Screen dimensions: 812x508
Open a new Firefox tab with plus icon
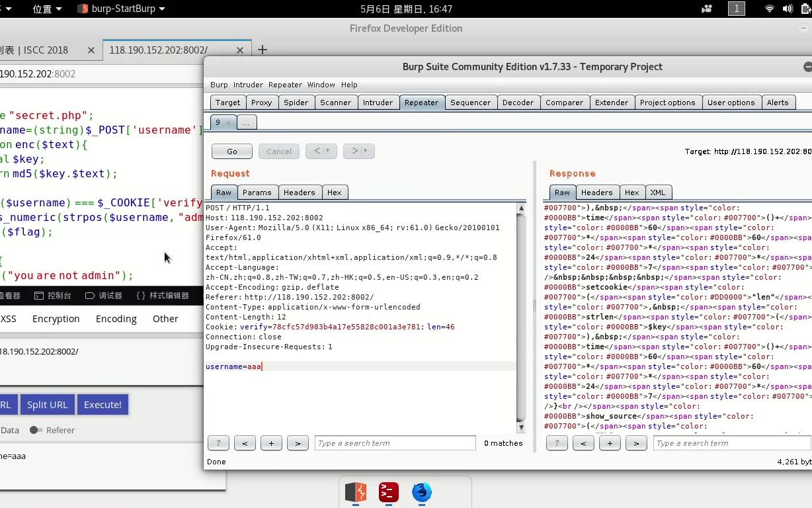pos(263,50)
